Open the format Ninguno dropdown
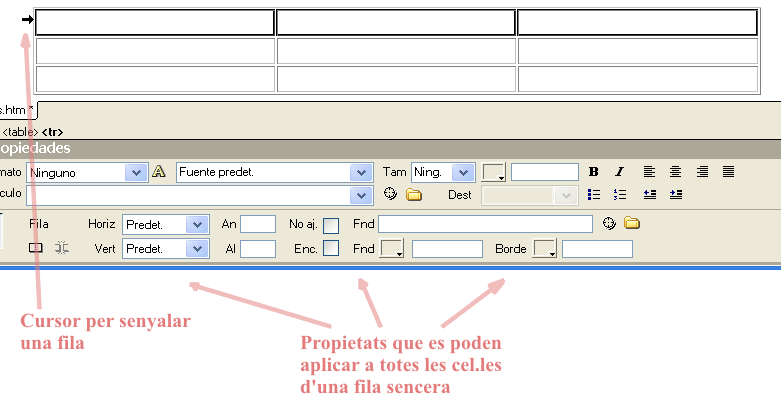This screenshot has width=781, height=401. [136, 173]
